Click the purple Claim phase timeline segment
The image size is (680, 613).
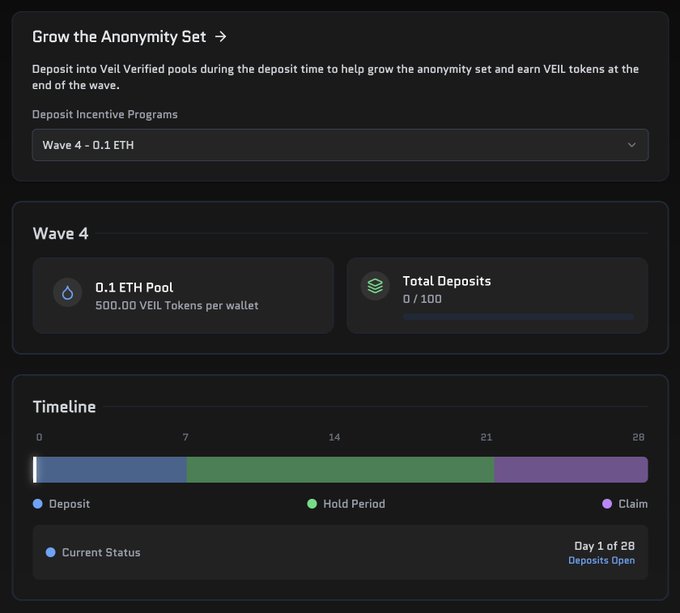(571, 470)
